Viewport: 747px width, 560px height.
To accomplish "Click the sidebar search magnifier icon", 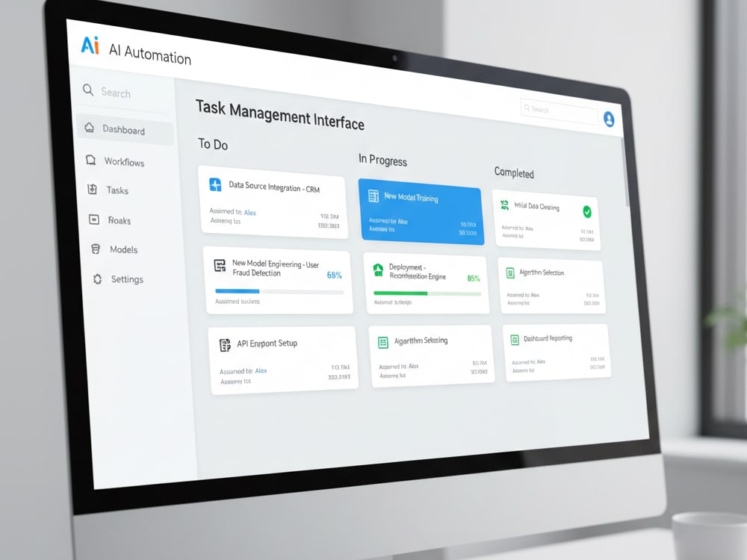I will (x=88, y=90).
